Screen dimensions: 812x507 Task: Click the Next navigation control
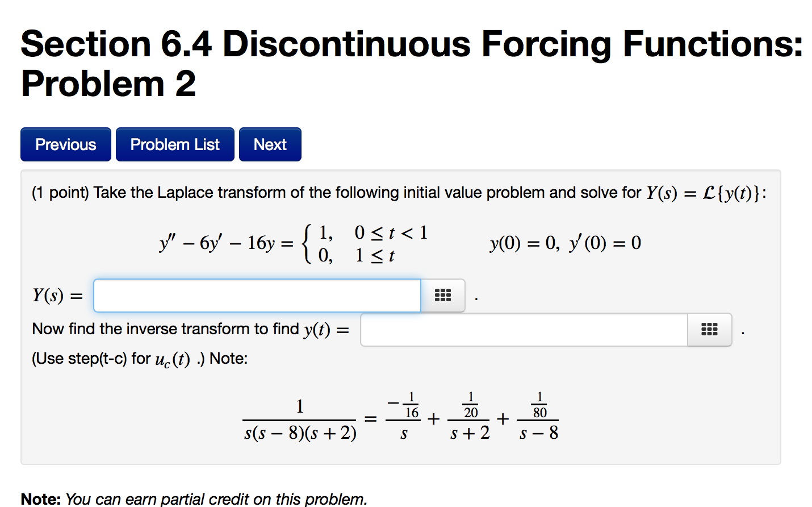point(270,144)
